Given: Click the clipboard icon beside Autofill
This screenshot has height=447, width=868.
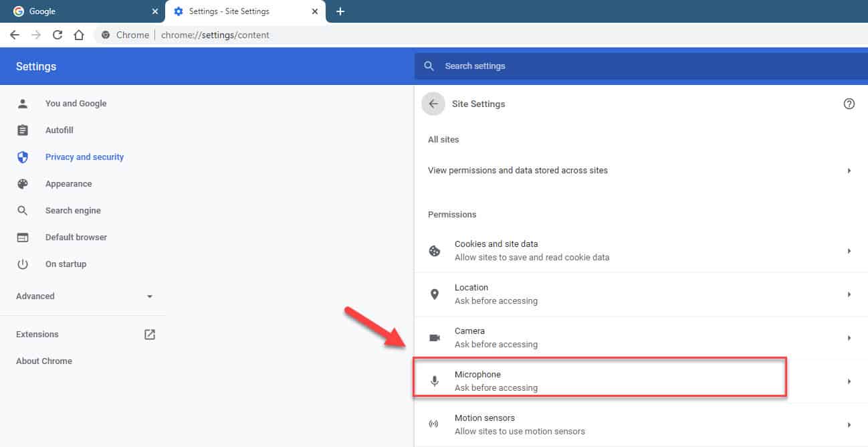Looking at the screenshot, I should (23, 130).
